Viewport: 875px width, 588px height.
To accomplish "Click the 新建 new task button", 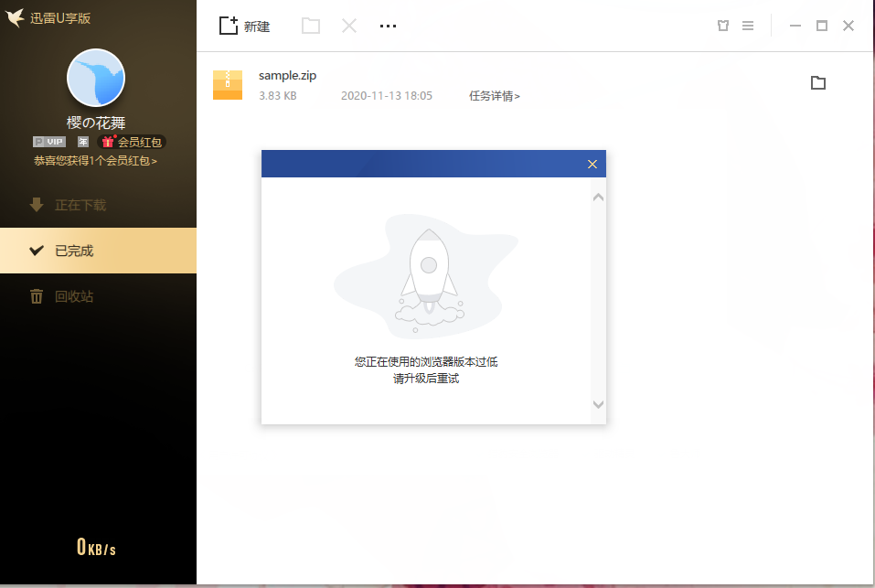I will tap(244, 26).
